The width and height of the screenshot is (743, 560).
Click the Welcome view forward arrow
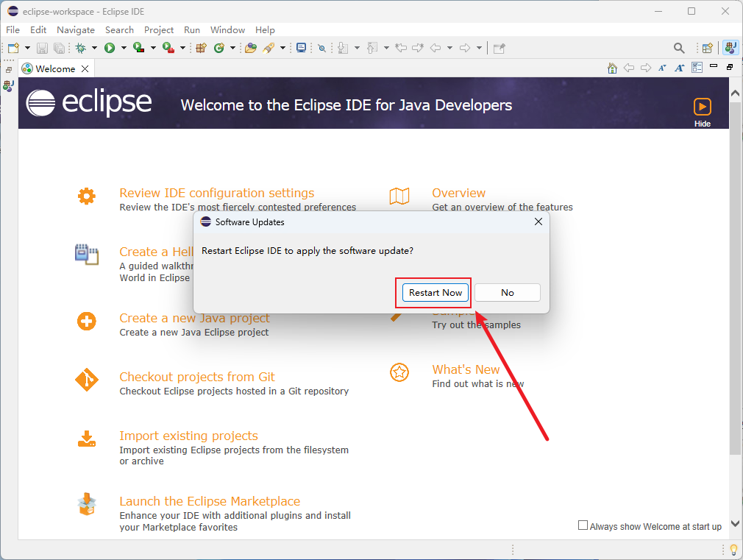click(x=646, y=68)
